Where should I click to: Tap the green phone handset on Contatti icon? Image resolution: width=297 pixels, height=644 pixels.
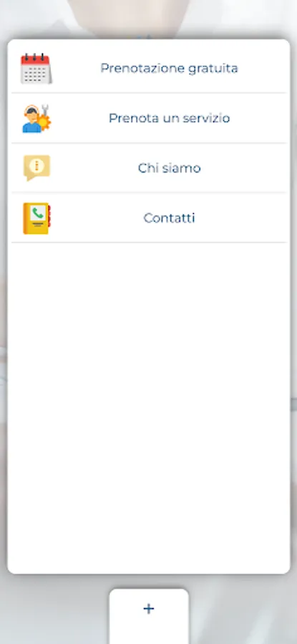pyautogui.click(x=38, y=213)
